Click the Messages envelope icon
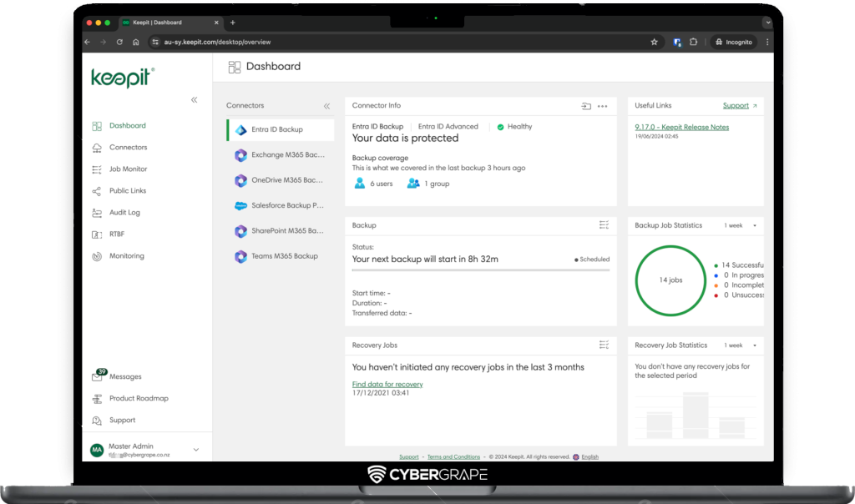The width and height of the screenshot is (855, 504). (98, 377)
